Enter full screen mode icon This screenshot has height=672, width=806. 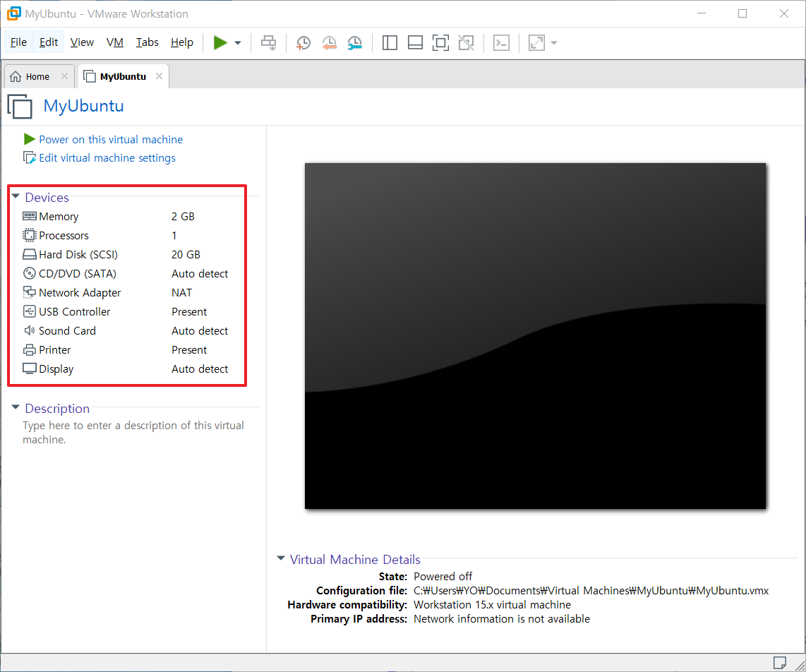[x=440, y=42]
